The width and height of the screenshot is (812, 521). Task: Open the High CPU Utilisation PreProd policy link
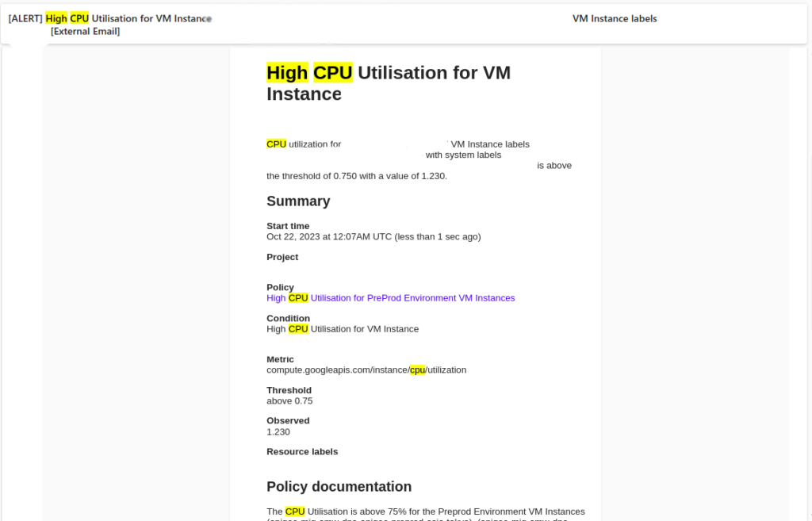(390, 298)
